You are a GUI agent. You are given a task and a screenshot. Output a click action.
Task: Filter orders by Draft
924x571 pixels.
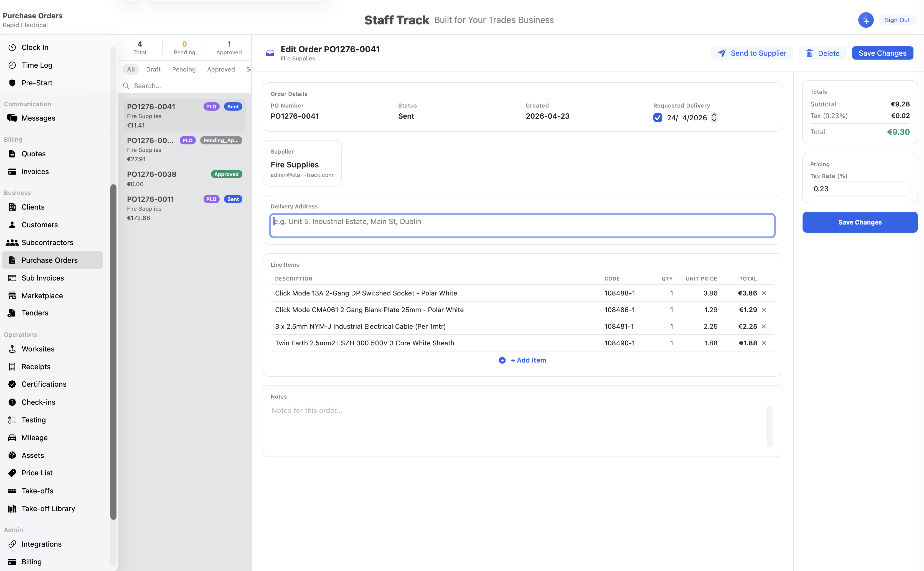point(153,69)
